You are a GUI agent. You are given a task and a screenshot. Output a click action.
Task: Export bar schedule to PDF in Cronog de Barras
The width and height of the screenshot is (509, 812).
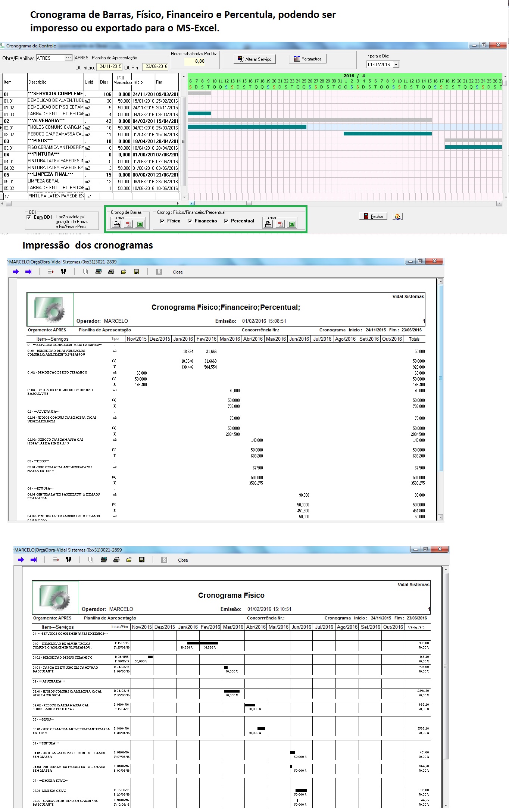coord(128,224)
